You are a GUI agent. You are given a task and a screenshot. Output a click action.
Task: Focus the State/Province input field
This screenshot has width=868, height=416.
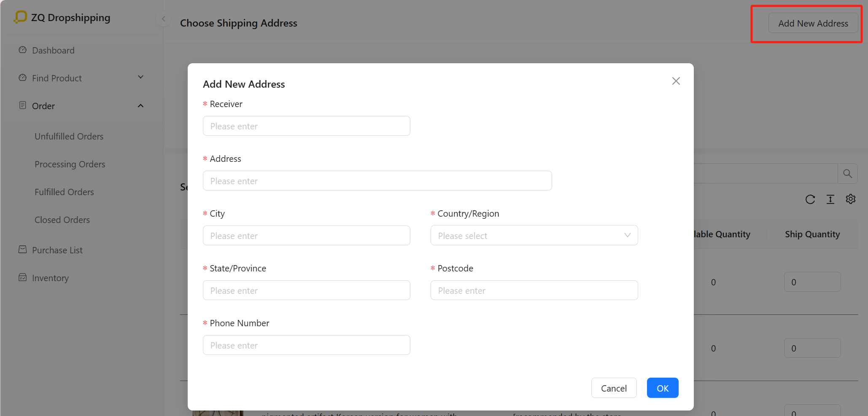(x=307, y=290)
